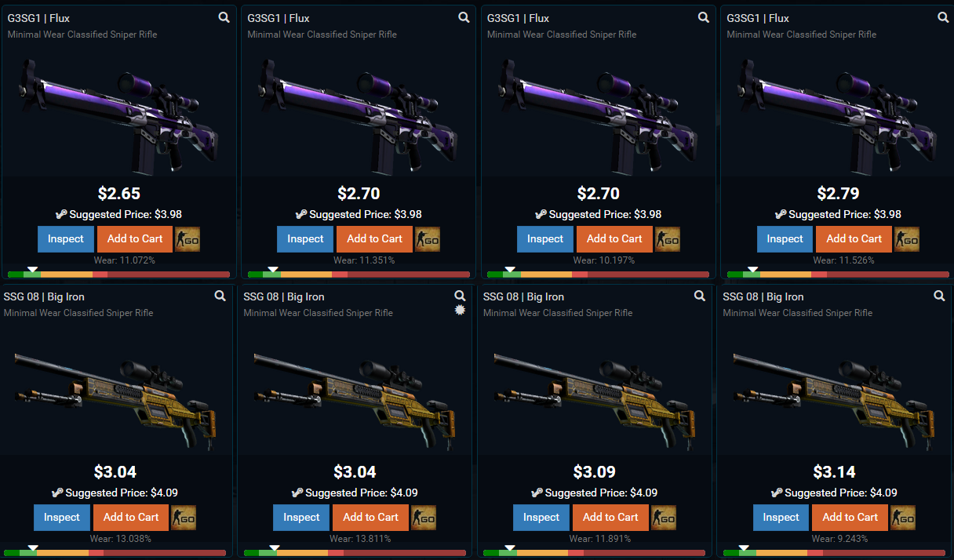The height and width of the screenshot is (560, 954).
Task: Click sticker badge icon on second Big Iron card
Action: 461,310
